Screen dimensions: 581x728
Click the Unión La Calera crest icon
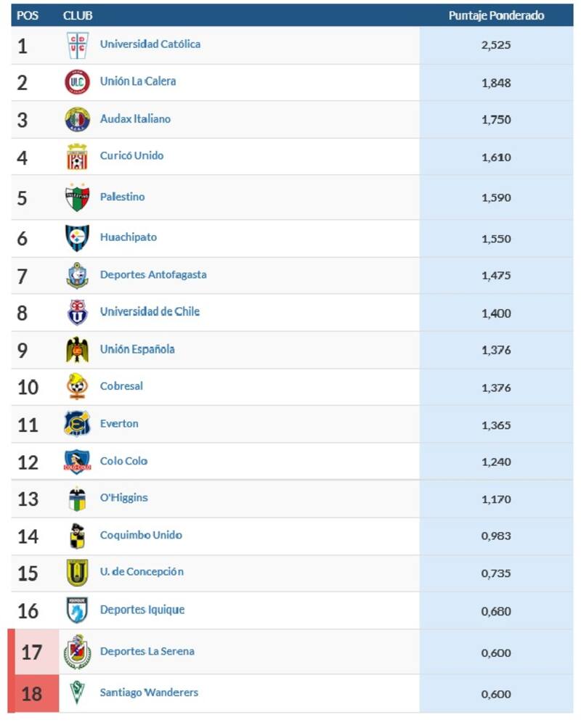click(77, 82)
